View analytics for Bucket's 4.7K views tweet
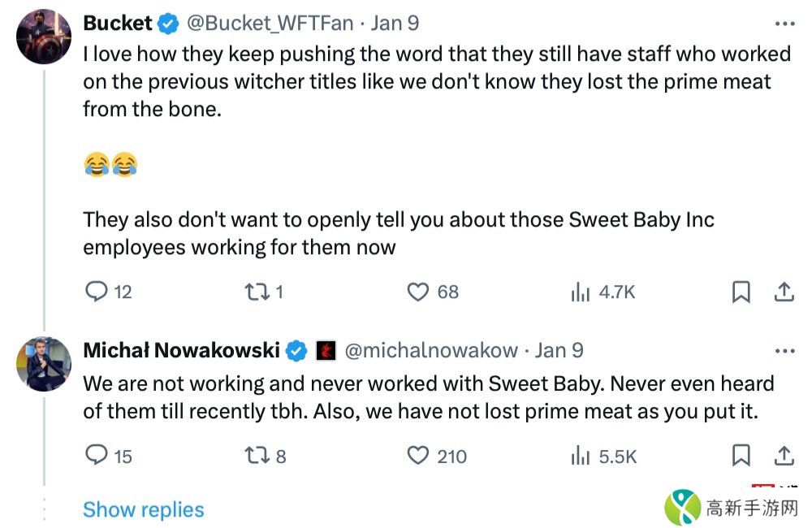Screen dimensions: 812x528 pyautogui.click(x=579, y=292)
